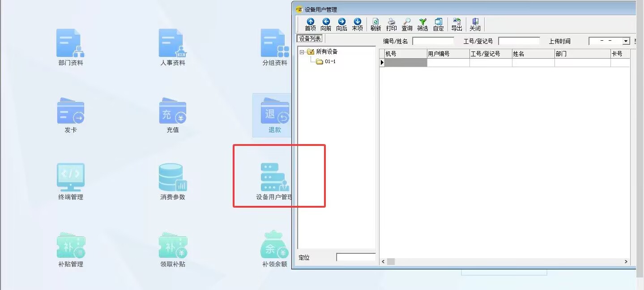Open 补贴管理 subsidy management
The width and height of the screenshot is (644, 290).
coord(71,249)
